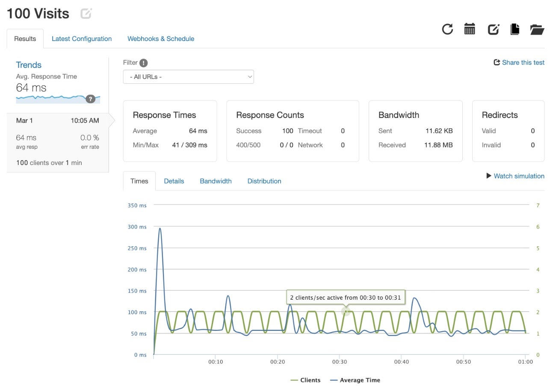Click the re-run test refresh icon
Screen dimensions: 556x392
447,29
